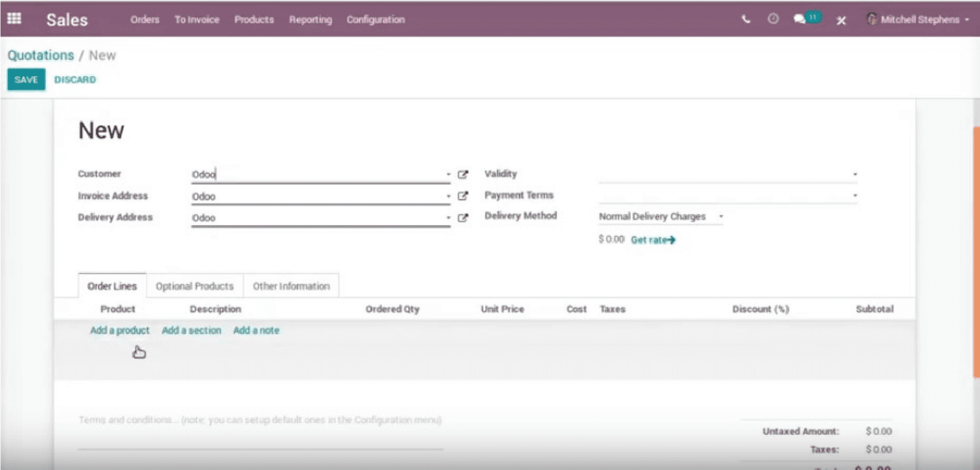Open the Configuration menu
The image size is (980, 470).
[376, 19]
